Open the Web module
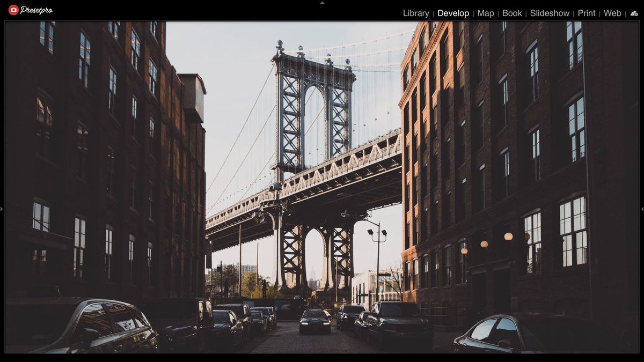Viewport: 644px width, 362px height. point(612,13)
